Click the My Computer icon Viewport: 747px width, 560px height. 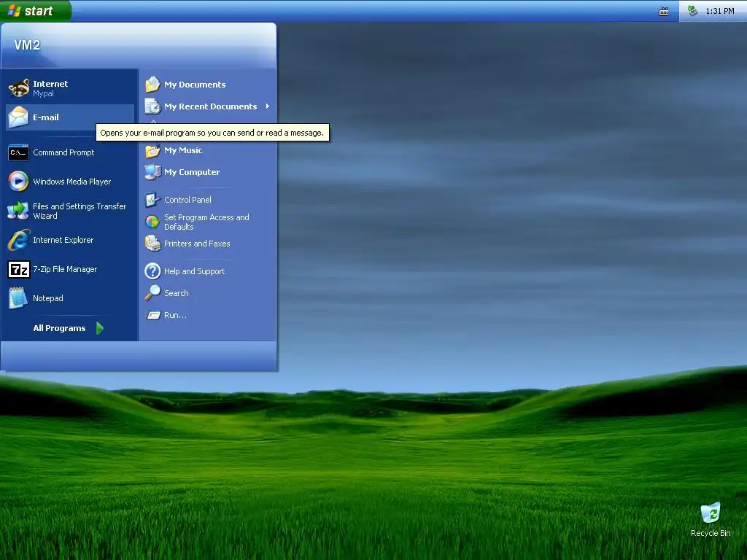(153, 172)
